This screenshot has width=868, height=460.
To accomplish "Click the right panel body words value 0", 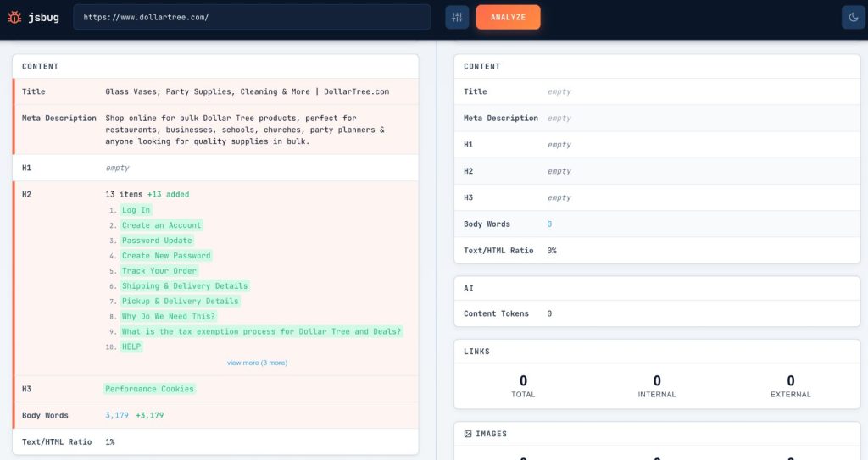I will point(549,224).
